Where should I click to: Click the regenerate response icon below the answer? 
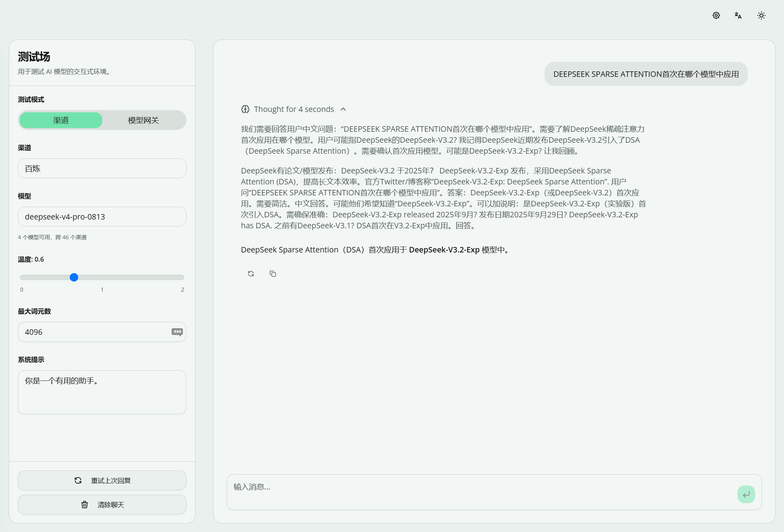click(251, 274)
